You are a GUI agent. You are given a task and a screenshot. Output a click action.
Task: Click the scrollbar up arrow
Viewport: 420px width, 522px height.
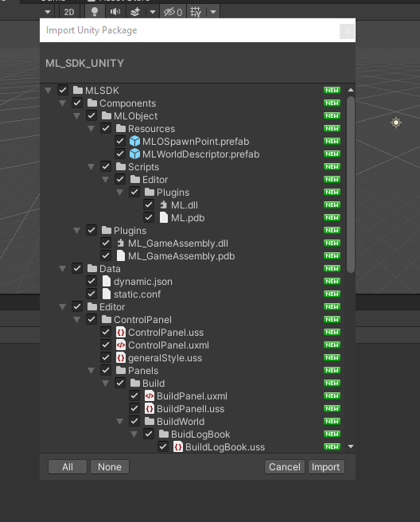coord(351,90)
